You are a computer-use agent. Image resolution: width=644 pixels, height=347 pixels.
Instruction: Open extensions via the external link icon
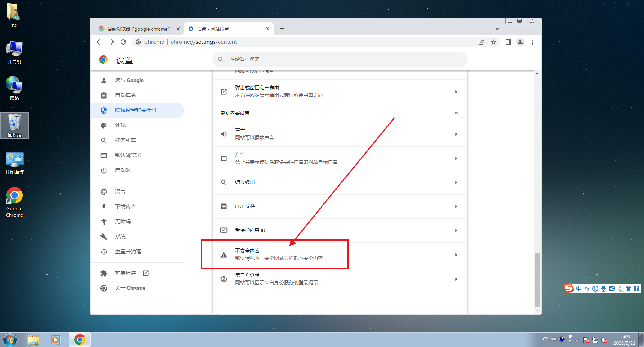coord(146,273)
